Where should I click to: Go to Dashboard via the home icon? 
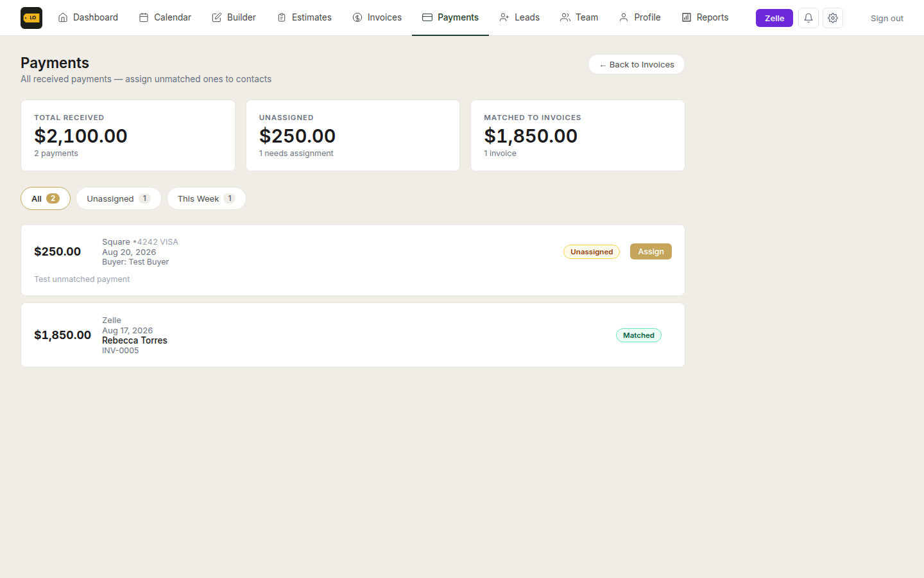[63, 17]
